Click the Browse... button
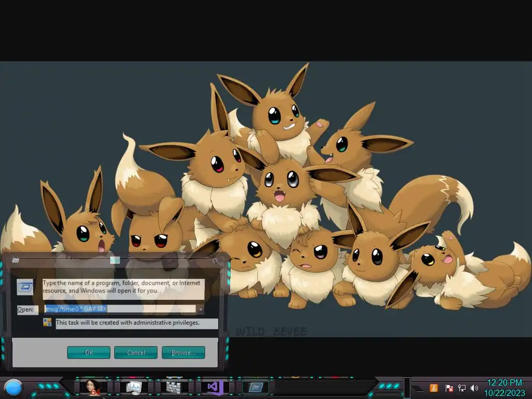The image size is (532, 399). (183, 353)
